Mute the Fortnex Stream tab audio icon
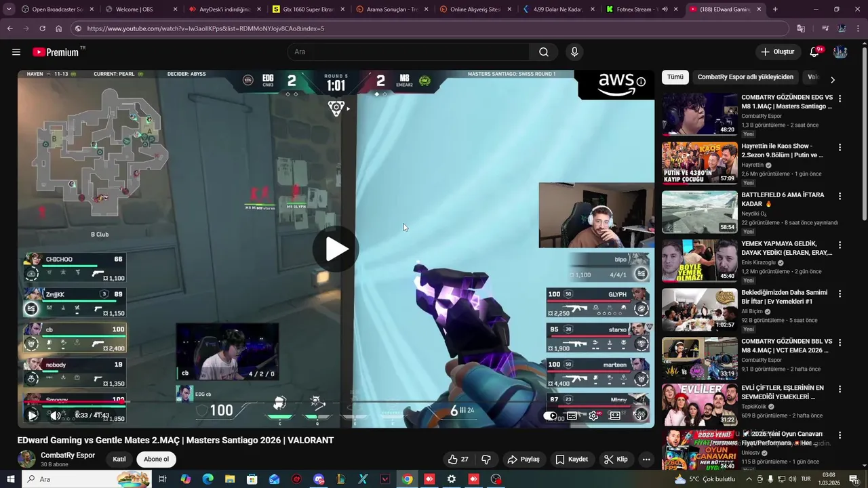Screen dimensions: 868x488 point(665,9)
